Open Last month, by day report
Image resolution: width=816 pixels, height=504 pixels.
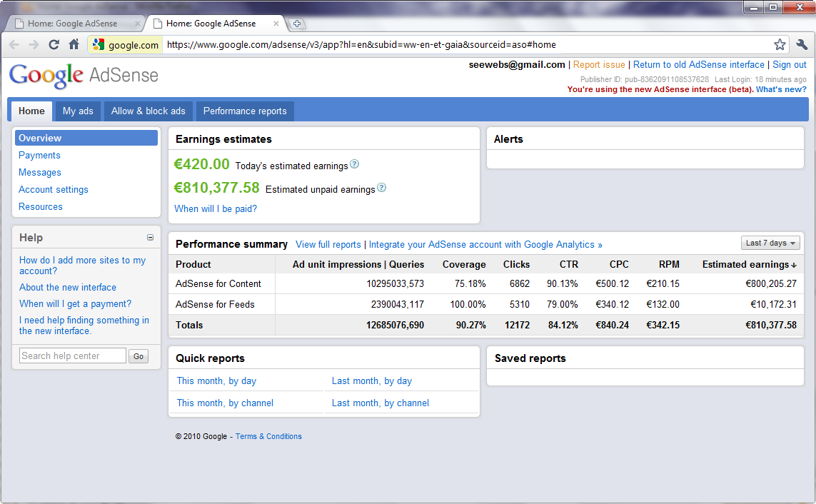pyautogui.click(x=372, y=380)
